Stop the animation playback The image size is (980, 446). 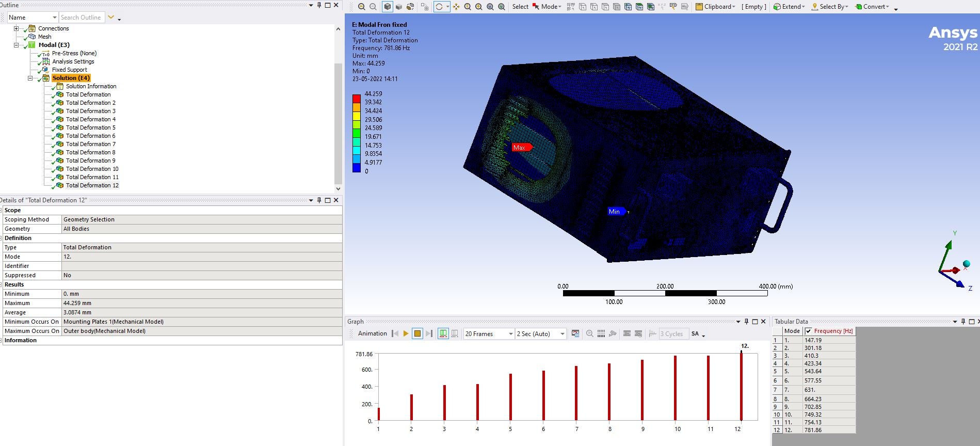coord(417,334)
